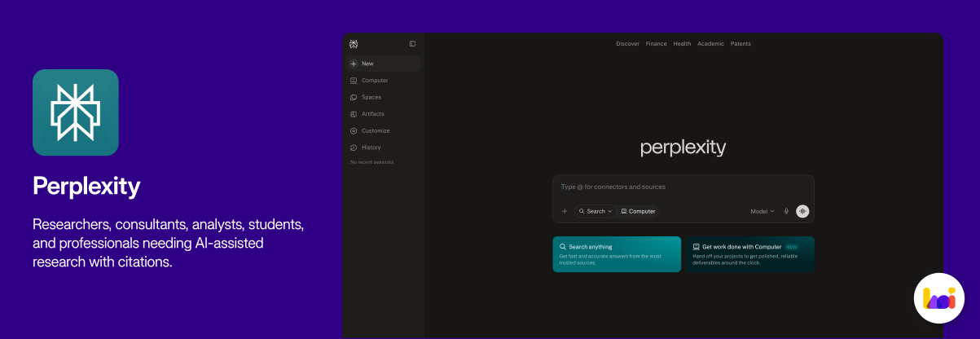Click the laptop icon in the Get work done card
Image resolution: width=980 pixels, height=339 pixels.
[x=696, y=246]
